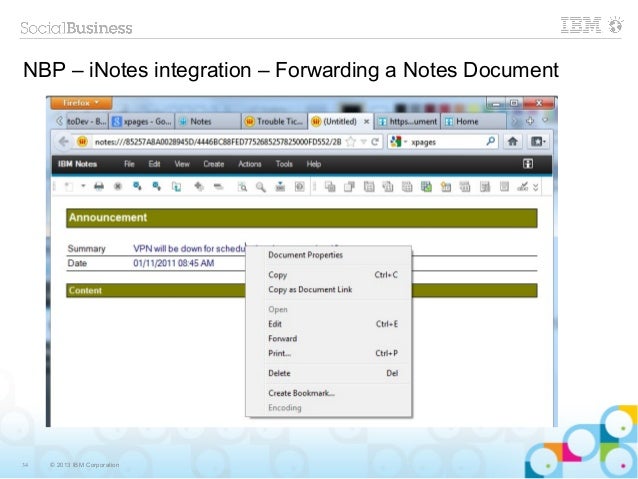Switch to the 'Notes' browser tab

point(208,121)
